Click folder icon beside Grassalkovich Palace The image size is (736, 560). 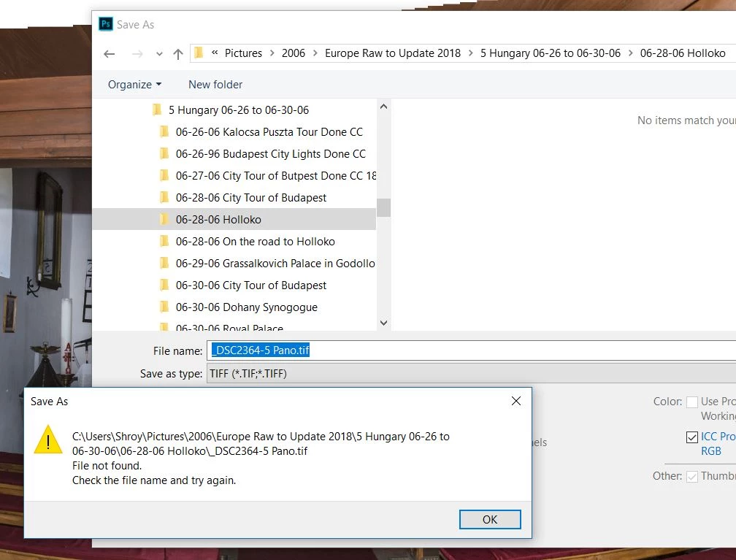164,263
